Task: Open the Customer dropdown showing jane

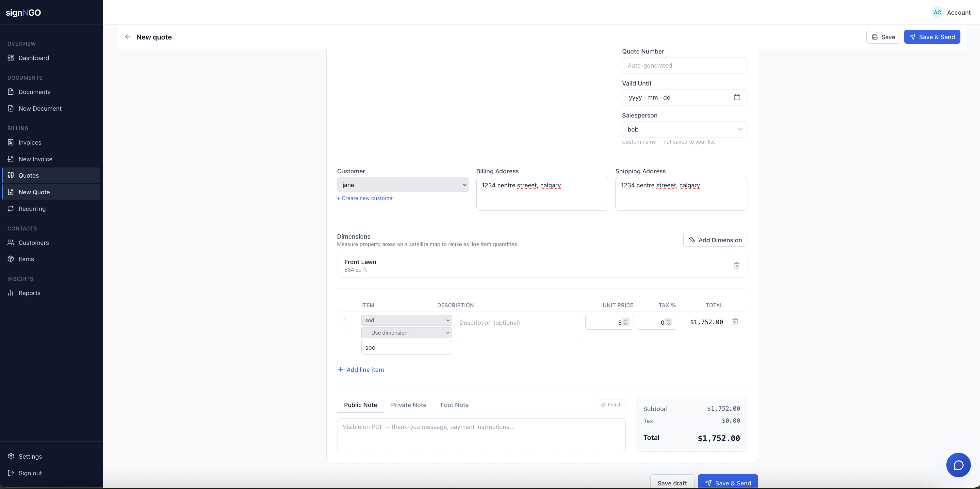Action: click(x=403, y=185)
